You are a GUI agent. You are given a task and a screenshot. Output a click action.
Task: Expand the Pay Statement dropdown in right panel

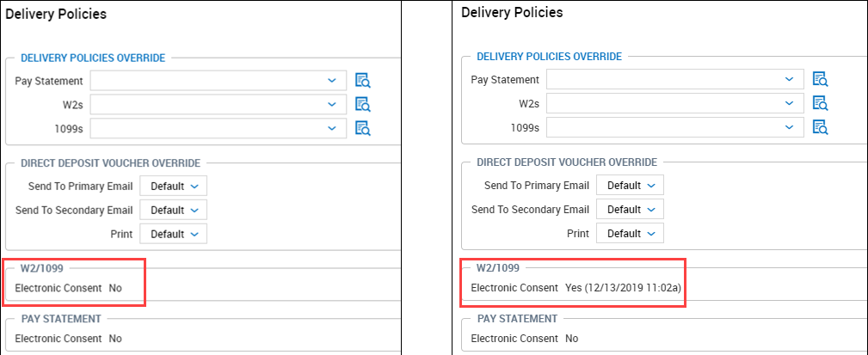675,80
